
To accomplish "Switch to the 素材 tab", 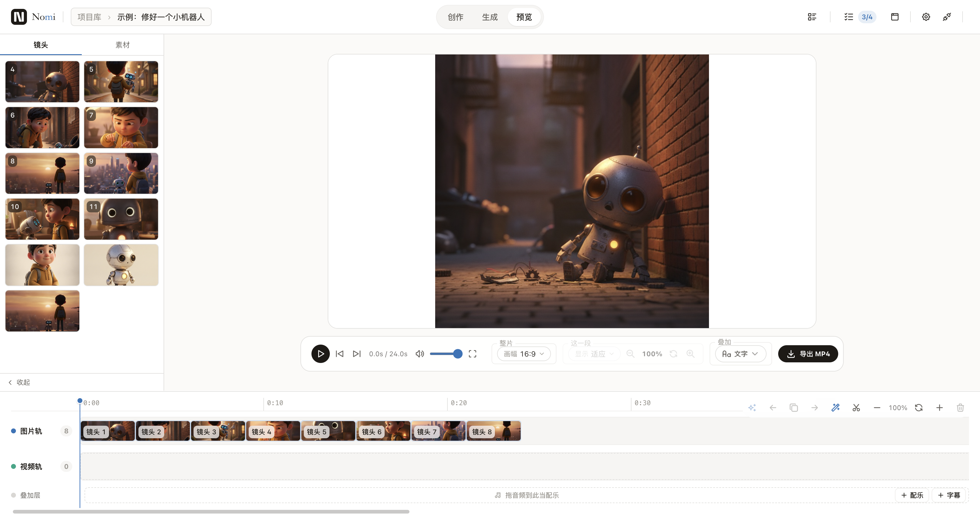I will (123, 44).
